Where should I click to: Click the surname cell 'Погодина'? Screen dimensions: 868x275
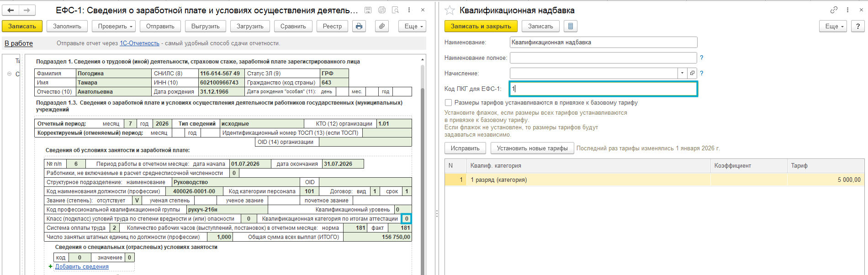(114, 74)
